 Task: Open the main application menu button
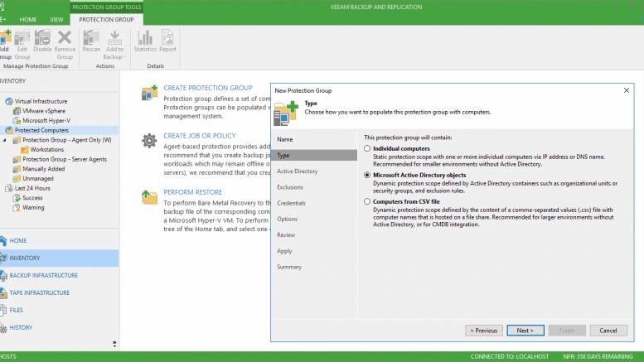point(2,19)
